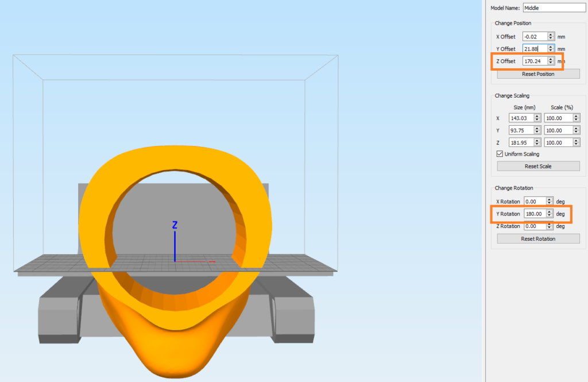Screen dimensions: 588x382
Task: Decrease X Offset with its down arrow
Action: (x=551, y=38)
